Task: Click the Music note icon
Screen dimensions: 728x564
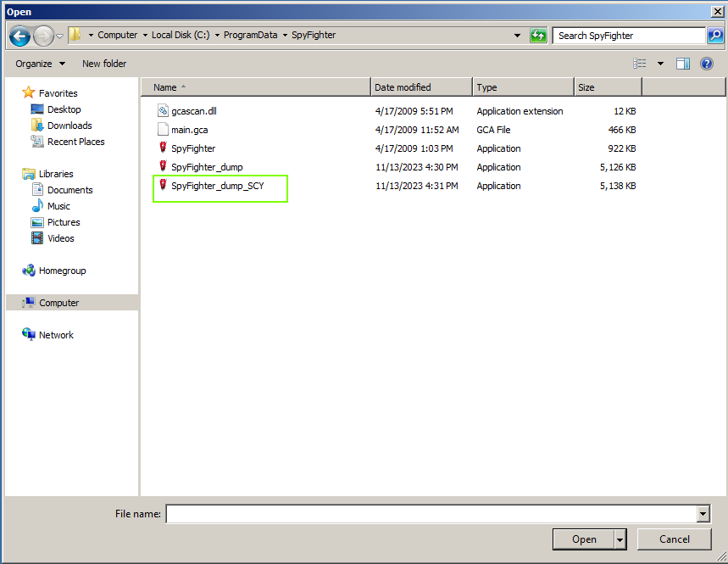Action: click(37, 206)
